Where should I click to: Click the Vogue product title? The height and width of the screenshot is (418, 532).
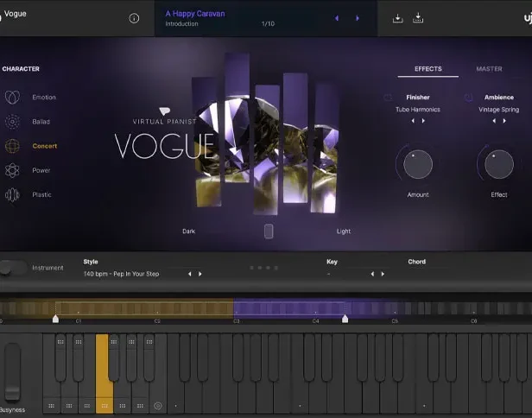[x=15, y=14]
